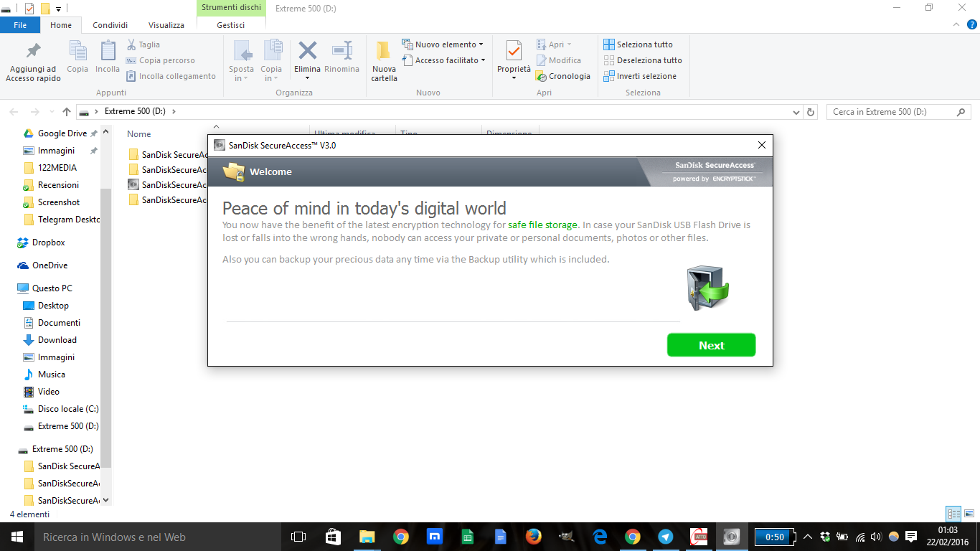This screenshot has height=551, width=980.
Task: Select Questo PC in the sidebar
Action: [45, 288]
